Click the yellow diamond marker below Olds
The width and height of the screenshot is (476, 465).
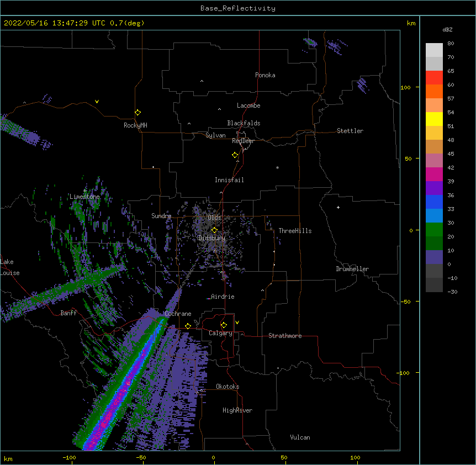[x=214, y=230]
